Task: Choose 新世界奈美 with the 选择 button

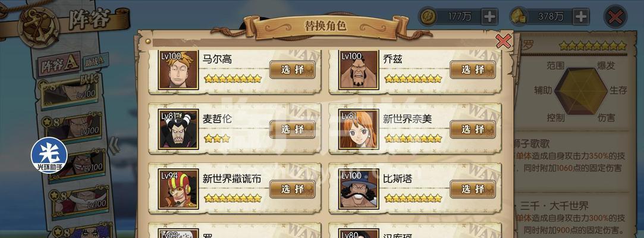Action: pyautogui.click(x=473, y=129)
